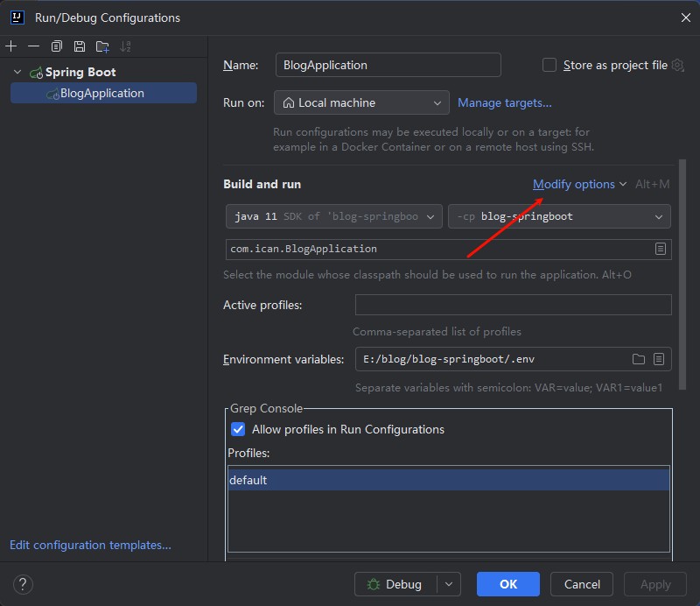Open help for this dialog
This screenshot has width=700, height=606.
click(x=23, y=584)
